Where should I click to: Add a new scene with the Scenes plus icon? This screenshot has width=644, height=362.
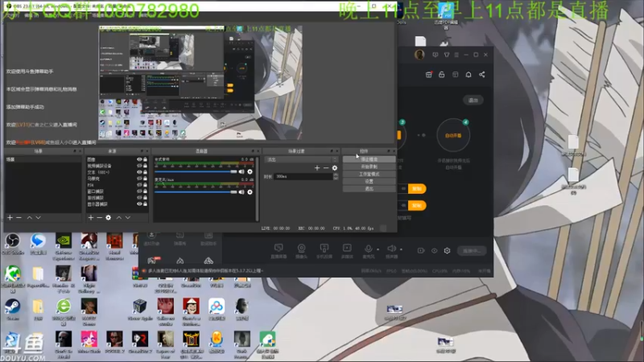(x=10, y=217)
